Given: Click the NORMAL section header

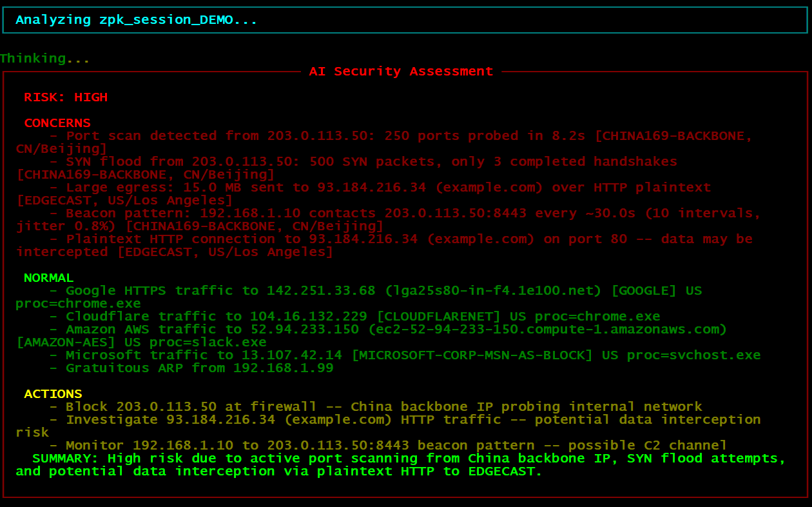Looking at the screenshot, I should [x=48, y=277].
